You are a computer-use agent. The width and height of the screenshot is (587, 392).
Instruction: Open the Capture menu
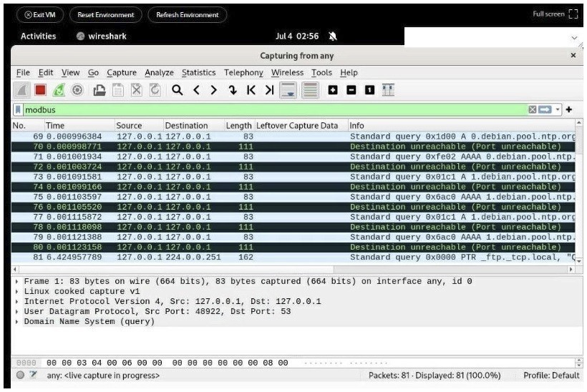tap(122, 72)
